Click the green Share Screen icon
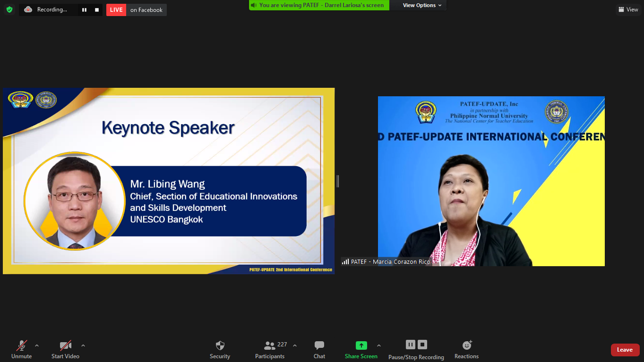 (x=361, y=345)
